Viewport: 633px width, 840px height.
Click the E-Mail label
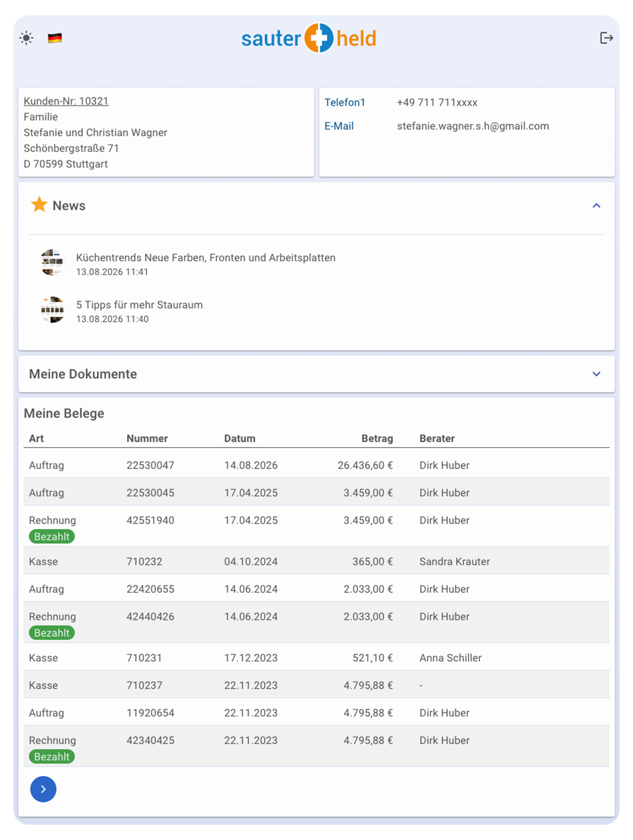339,126
